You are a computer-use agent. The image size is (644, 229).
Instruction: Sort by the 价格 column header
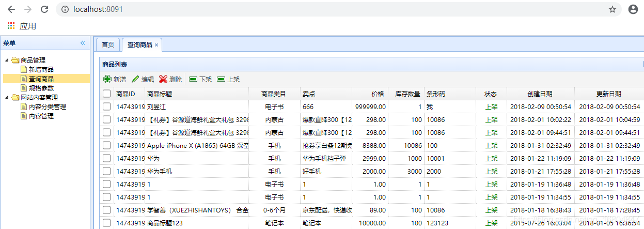[x=370, y=94]
